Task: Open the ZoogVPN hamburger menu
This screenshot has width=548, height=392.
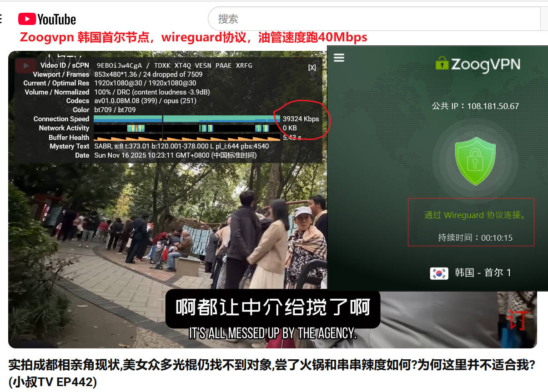Action: click(339, 58)
